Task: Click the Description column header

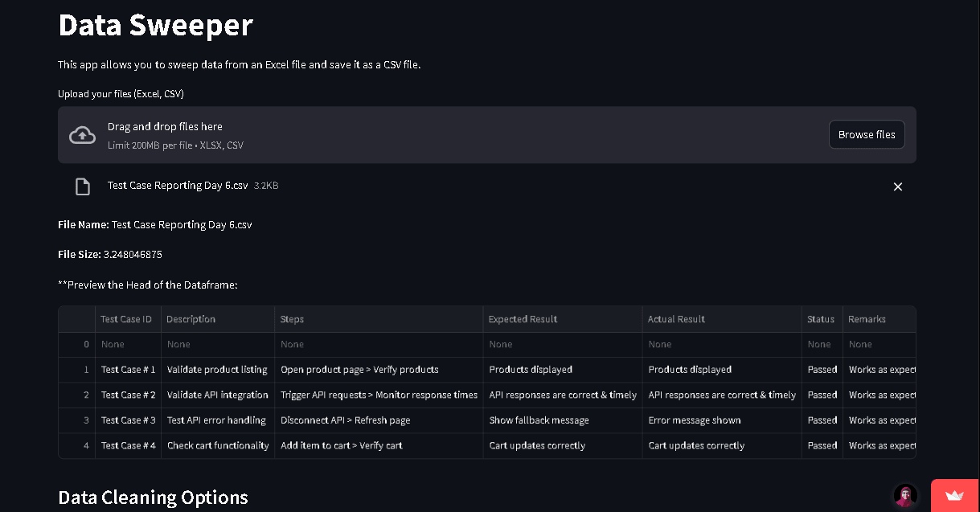Action: click(x=218, y=319)
